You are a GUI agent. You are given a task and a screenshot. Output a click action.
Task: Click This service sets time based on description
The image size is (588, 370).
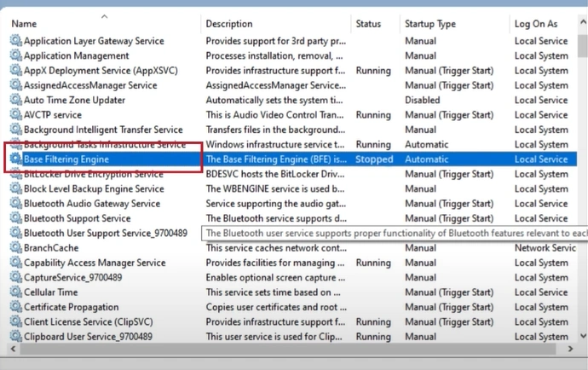273,292
